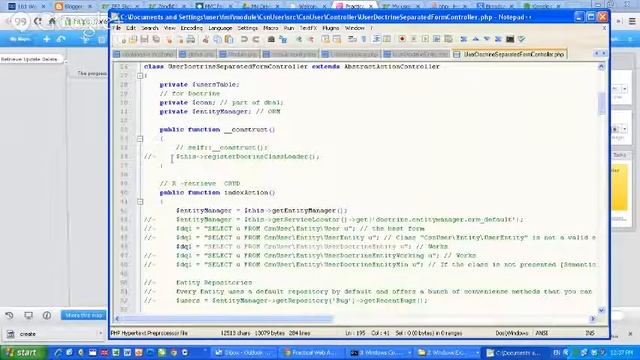This screenshot has width=640, height=360.
Task: Close the current document with menu-bar X
Action: tap(604, 28)
